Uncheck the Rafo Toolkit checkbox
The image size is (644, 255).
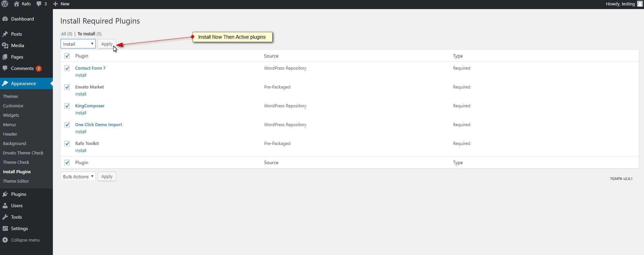pyautogui.click(x=67, y=144)
